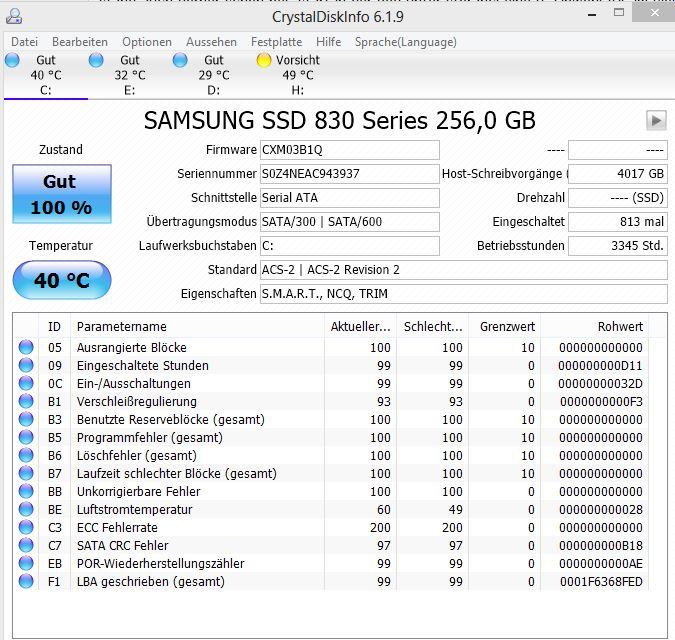Viewport: 675px width, 640px height.
Task: Open the Festplatte menu
Action: [x=276, y=42]
